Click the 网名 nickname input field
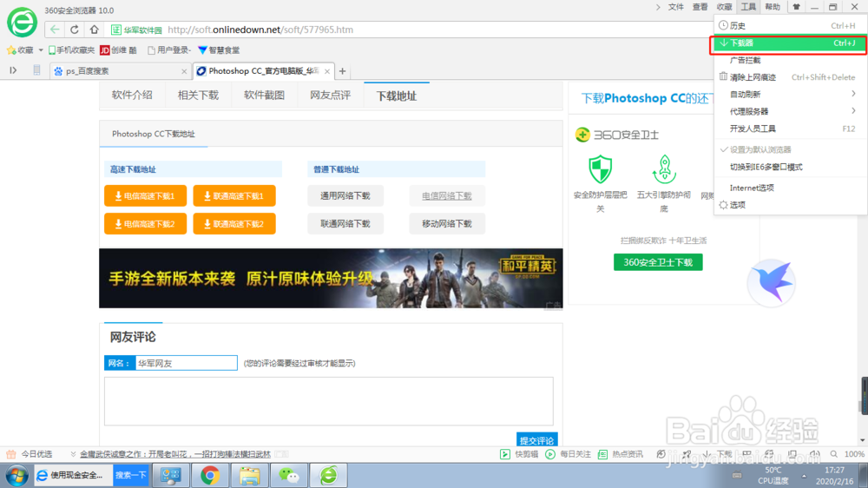This screenshot has width=868, height=488. 186,363
